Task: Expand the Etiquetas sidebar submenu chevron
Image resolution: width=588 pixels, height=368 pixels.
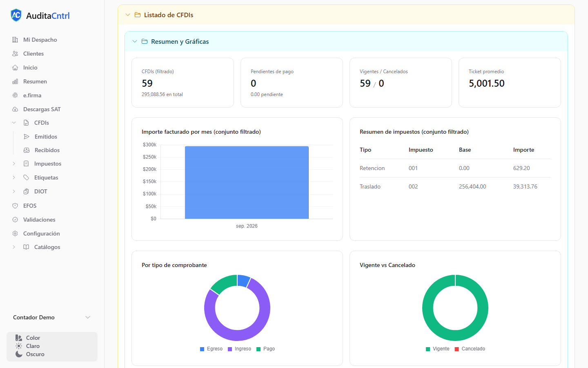Action: tap(14, 177)
